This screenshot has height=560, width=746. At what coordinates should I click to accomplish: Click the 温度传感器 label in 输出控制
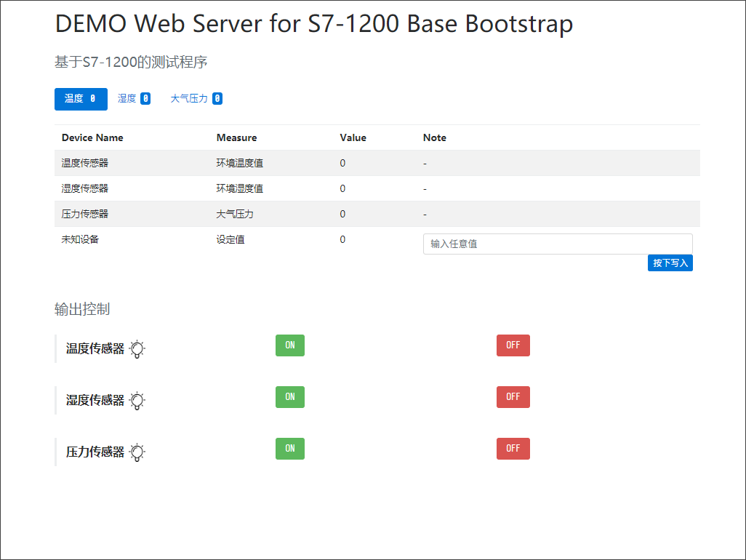95,349
